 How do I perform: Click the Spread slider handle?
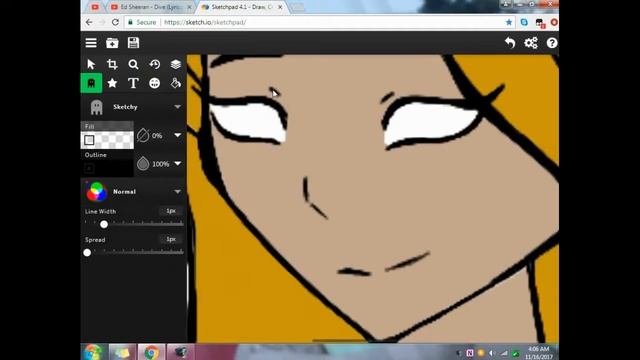tap(87, 253)
